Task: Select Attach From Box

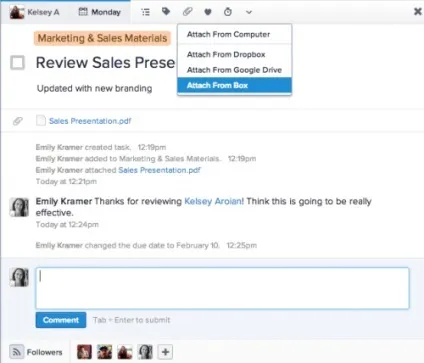Action: (234, 85)
